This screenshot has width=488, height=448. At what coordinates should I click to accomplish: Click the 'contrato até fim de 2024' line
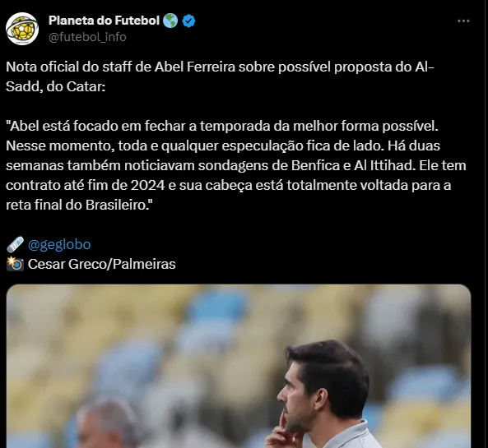[229, 185]
